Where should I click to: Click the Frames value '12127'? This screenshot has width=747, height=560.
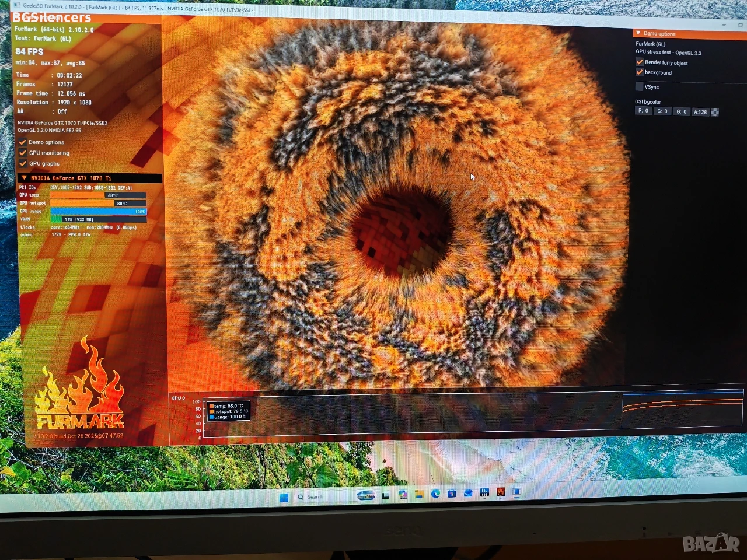pyautogui.click(x=65, y=84)
